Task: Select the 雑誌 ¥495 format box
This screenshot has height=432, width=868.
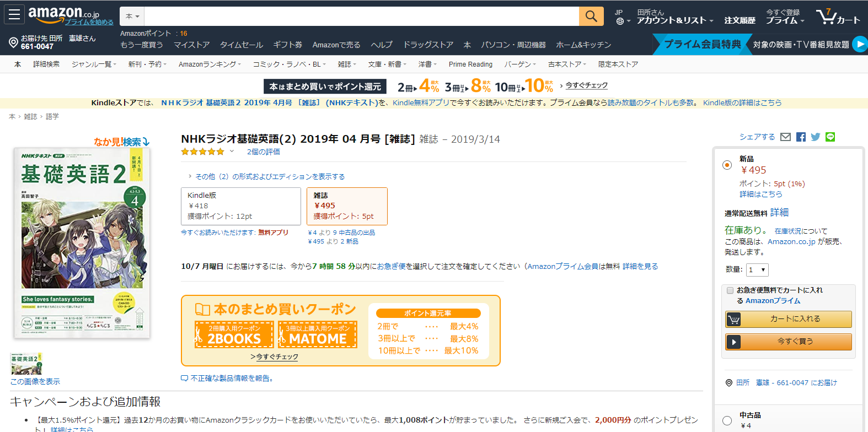Action: tap(347, 206)
